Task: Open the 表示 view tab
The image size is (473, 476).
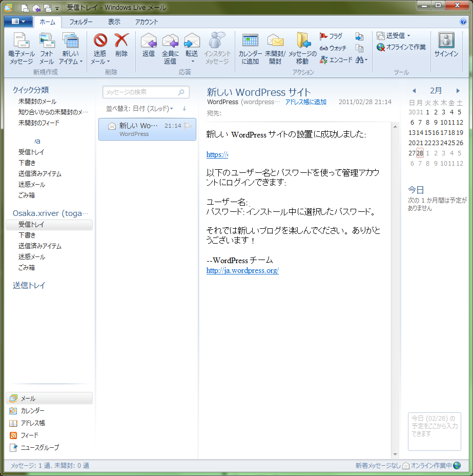Action: click(x=114, y=22)
